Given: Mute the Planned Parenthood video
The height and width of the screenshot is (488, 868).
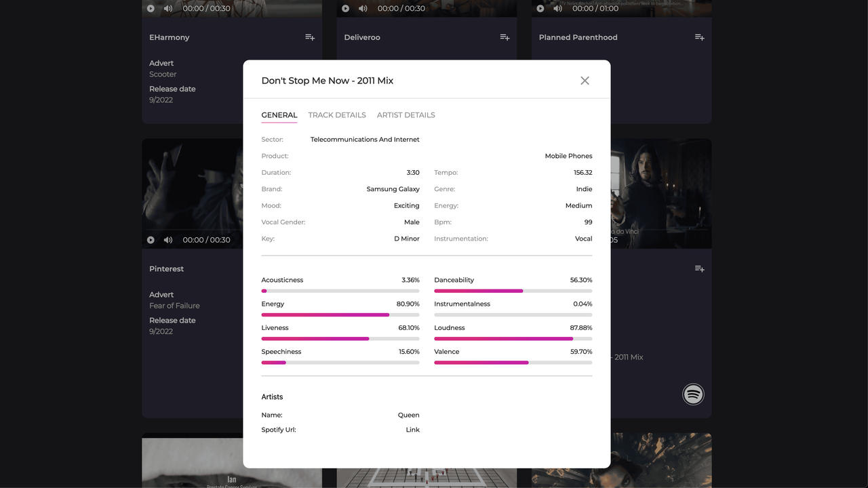Looking at the screenshot, I should (x=557, y=9).
